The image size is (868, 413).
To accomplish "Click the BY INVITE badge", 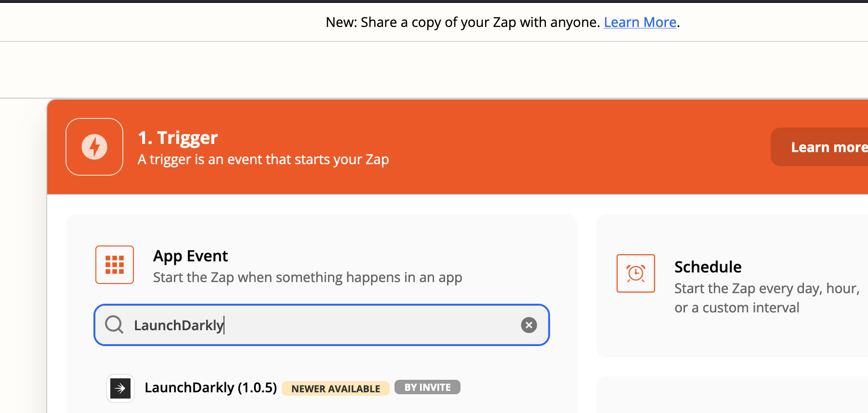I will click(427, 387).
